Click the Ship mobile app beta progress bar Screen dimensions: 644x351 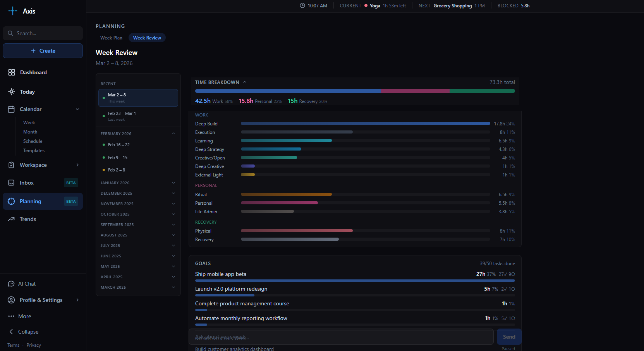(355, 281)
